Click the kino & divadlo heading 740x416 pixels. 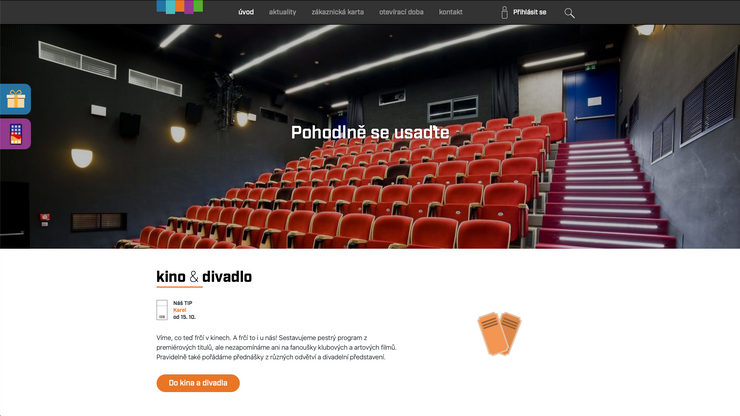coord(204,277)
